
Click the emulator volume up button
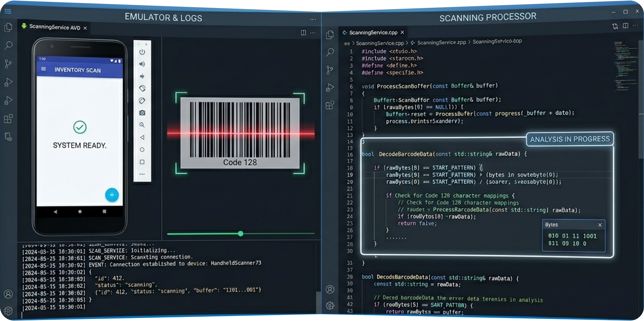[x=142, y=64]
